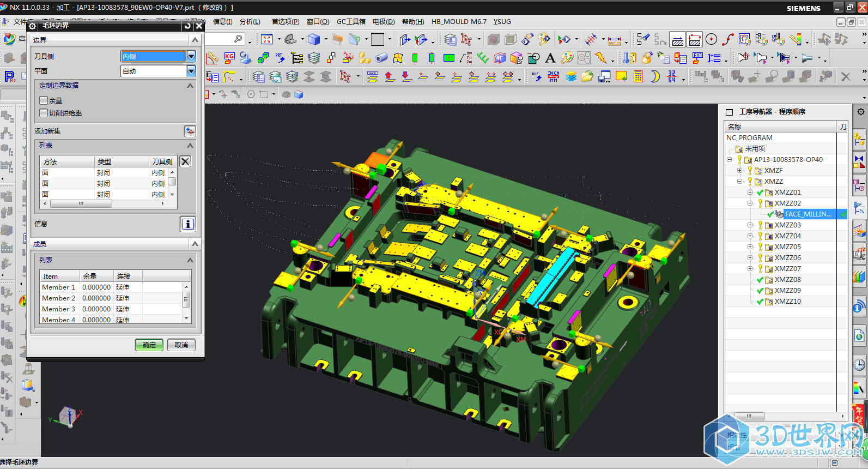The width and height of the screenshot is (868, 469).
Task: Collapse the XMZZ tree node
Action: point(739,182)
